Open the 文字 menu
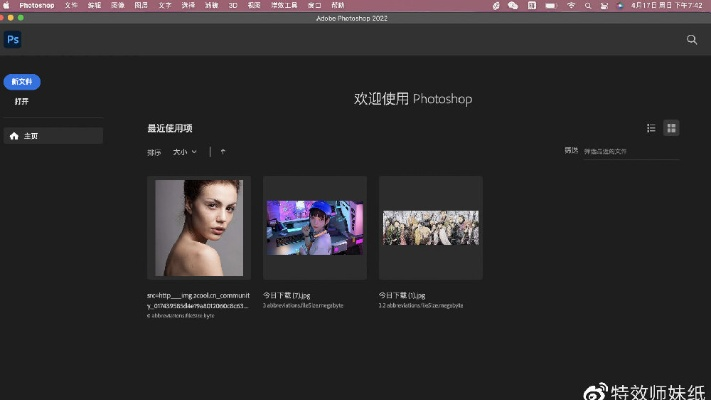 pyautogui.click(x=165, y=5)
